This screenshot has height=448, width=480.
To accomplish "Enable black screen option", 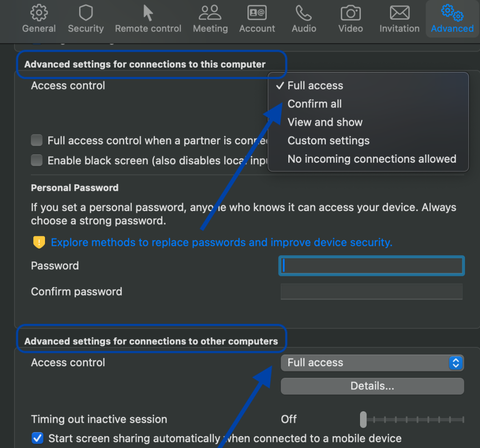I will point(37,160).
